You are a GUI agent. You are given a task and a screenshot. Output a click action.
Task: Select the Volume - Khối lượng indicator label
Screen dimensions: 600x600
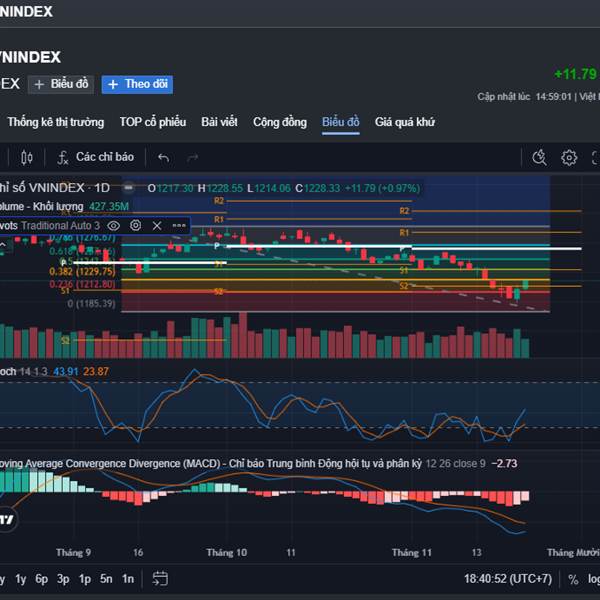pos(41,207)
